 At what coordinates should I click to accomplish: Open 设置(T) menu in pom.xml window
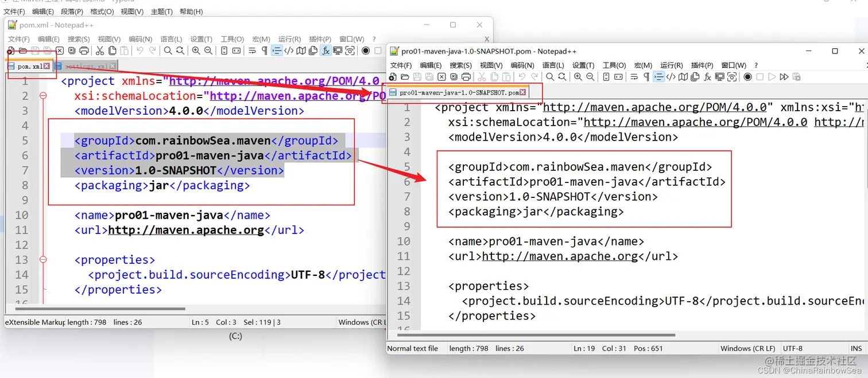[x=201, y=39]
